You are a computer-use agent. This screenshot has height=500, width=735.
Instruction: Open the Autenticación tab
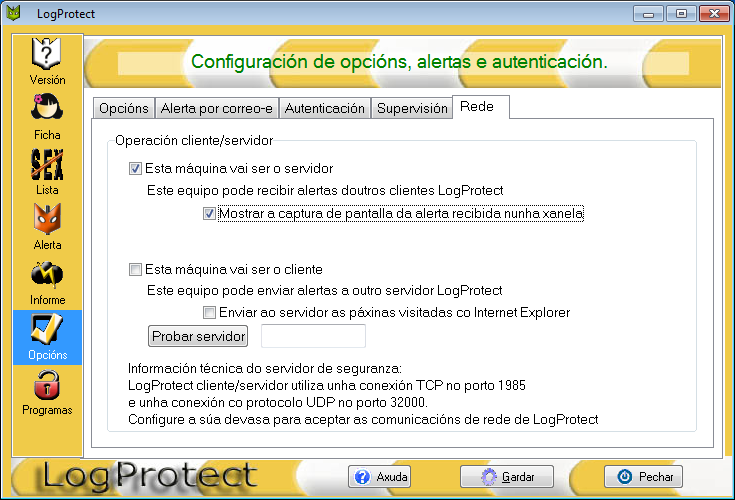pyautogui.click(x=324, y=108)
